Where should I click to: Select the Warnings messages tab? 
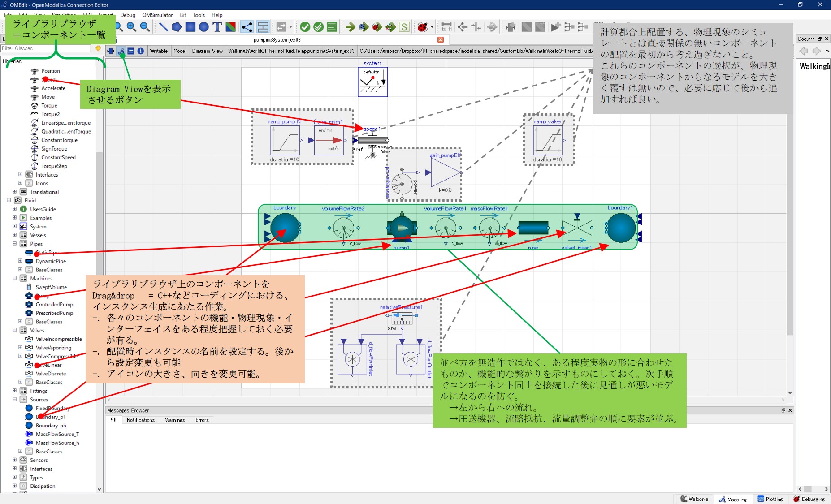tap(175, 420)
